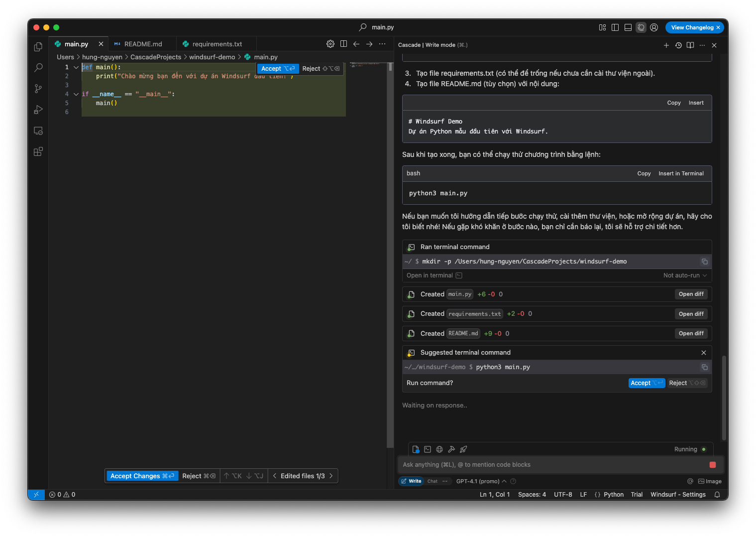This screenshot has width=756, height=537.
Task: Click the files icon in Cascade toolbar
Action: [x=416, y=449]
